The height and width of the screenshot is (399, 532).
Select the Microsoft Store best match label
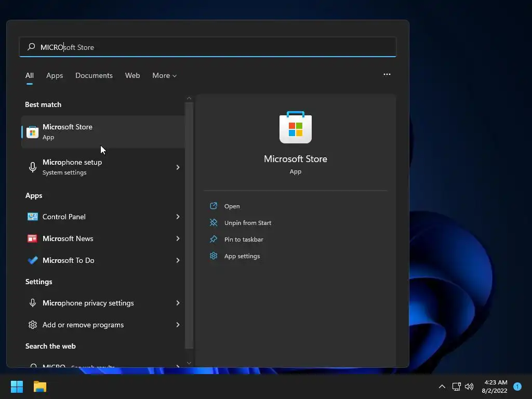pyautogui.click(x=68, y=127)
